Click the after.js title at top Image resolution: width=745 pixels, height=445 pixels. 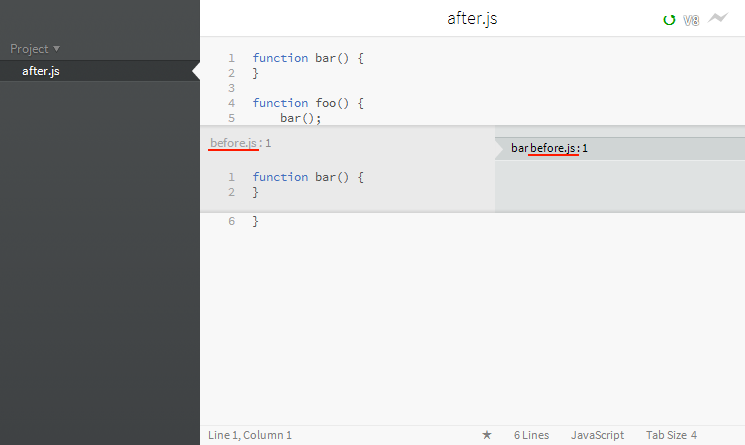click(x=472, y=19)
